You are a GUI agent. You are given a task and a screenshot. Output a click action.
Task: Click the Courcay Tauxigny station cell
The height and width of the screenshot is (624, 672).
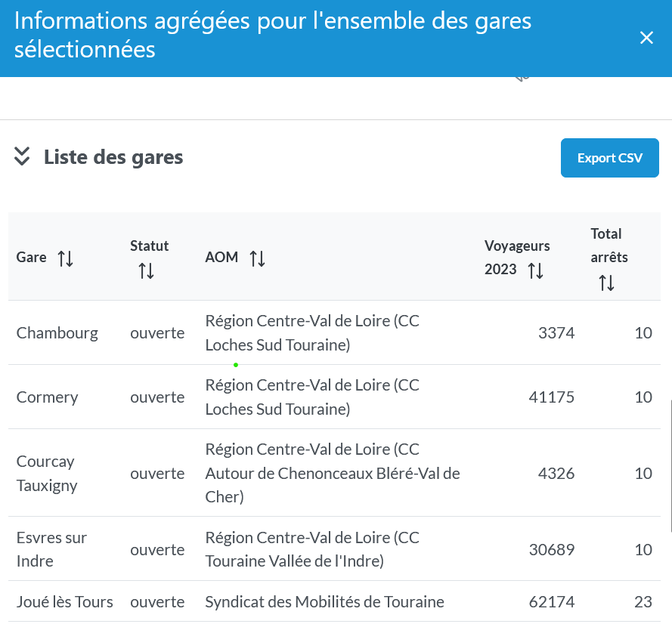[x=47, y=474]
